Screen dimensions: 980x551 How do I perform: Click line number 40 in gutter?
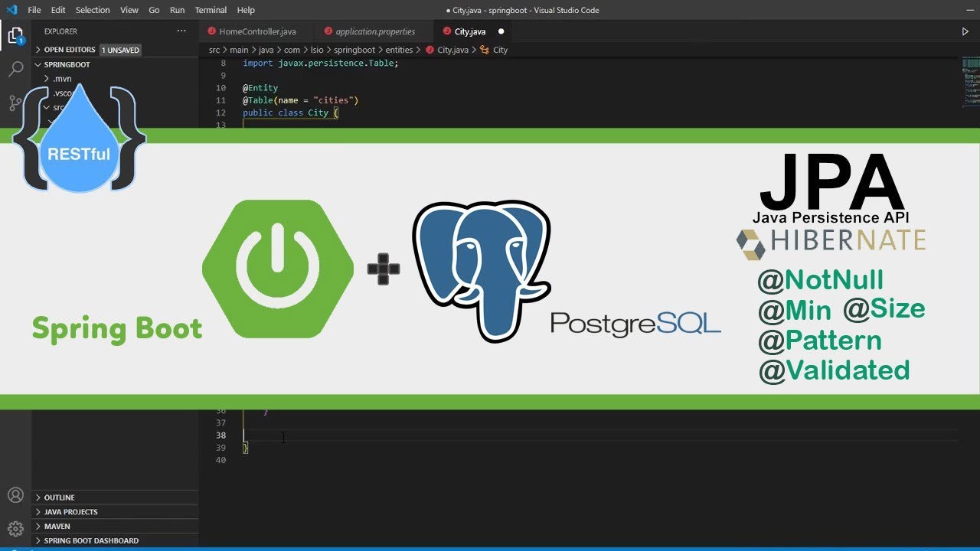point(220,460)
